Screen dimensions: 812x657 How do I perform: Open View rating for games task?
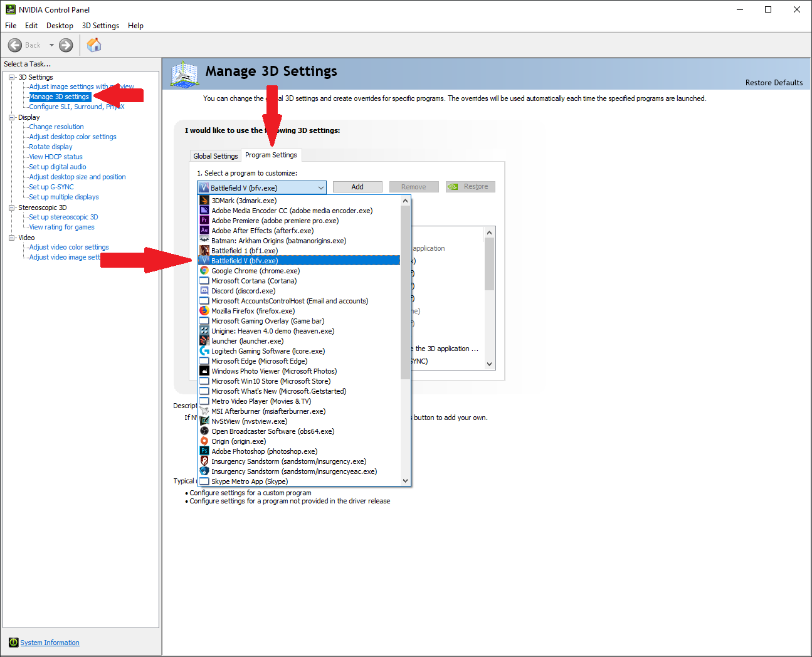click(61, 227)
